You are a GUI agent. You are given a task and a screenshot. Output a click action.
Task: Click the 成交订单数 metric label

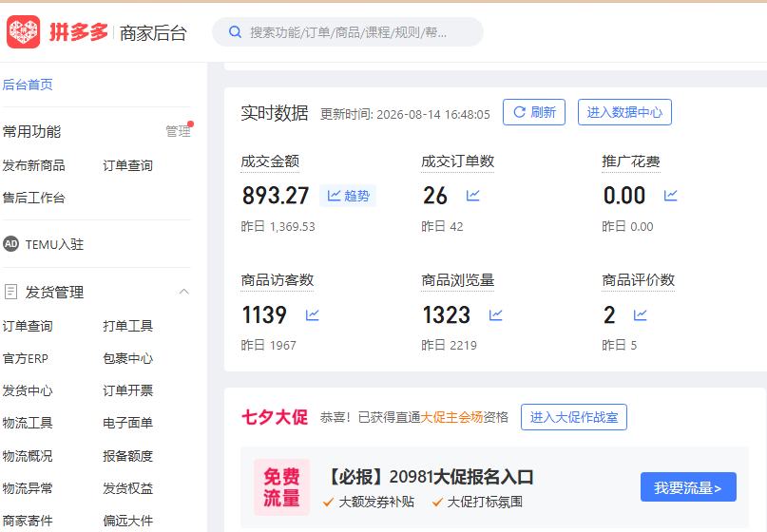(x=458, y=161)
